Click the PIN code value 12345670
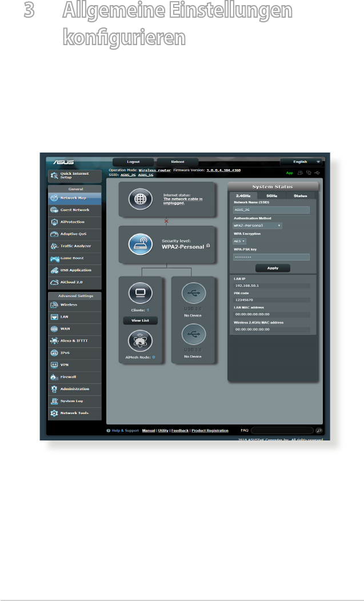364x601 pixels. pyautogui.click(x=244, y=300)
